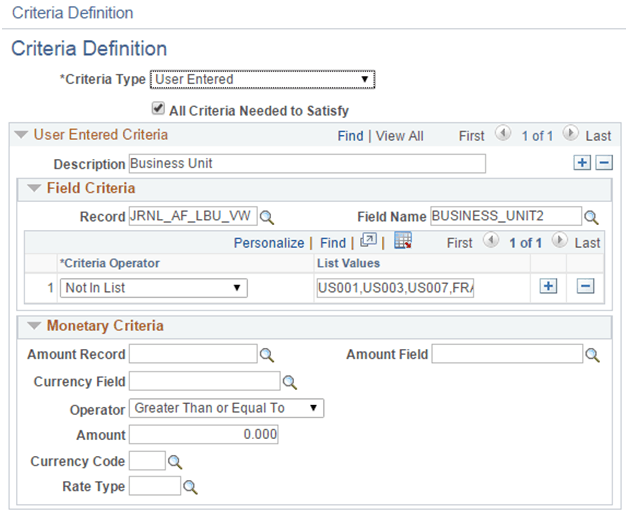This screenshot has height=515, width=628.
Task: Focus the Description field
Action: tap(307, 164)
